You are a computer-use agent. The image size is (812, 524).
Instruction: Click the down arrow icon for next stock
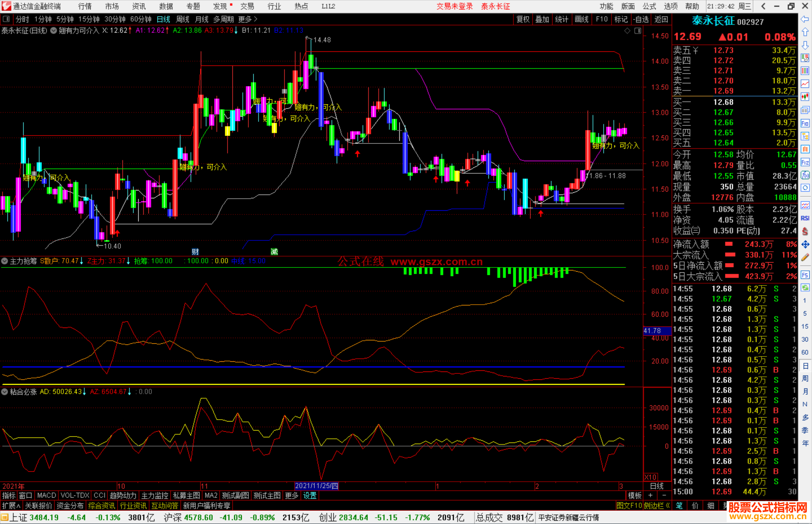point(805,45)
